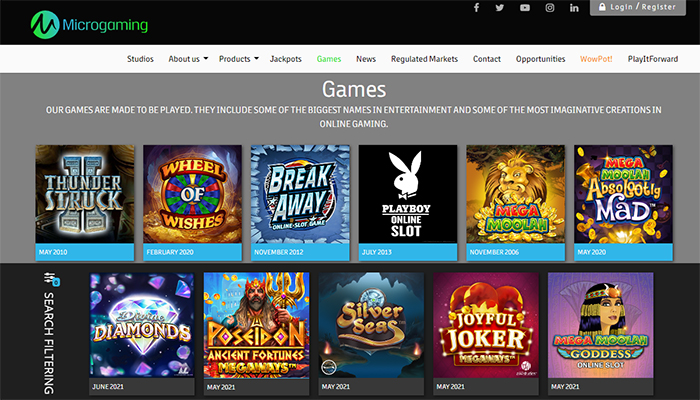This screenshot has height=400, width=700.
Task: Open the PlayItForward link
Action: pos(651,59)
